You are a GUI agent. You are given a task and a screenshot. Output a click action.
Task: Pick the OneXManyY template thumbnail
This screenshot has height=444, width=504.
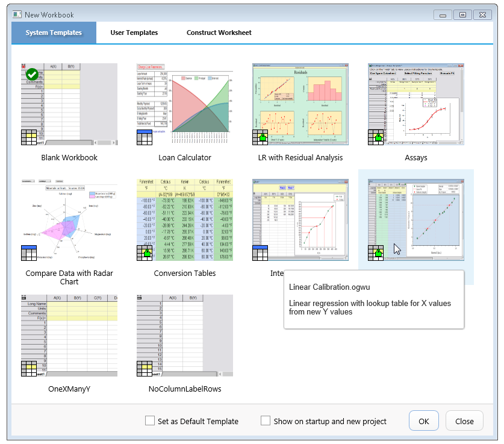[x=69, y=336]
